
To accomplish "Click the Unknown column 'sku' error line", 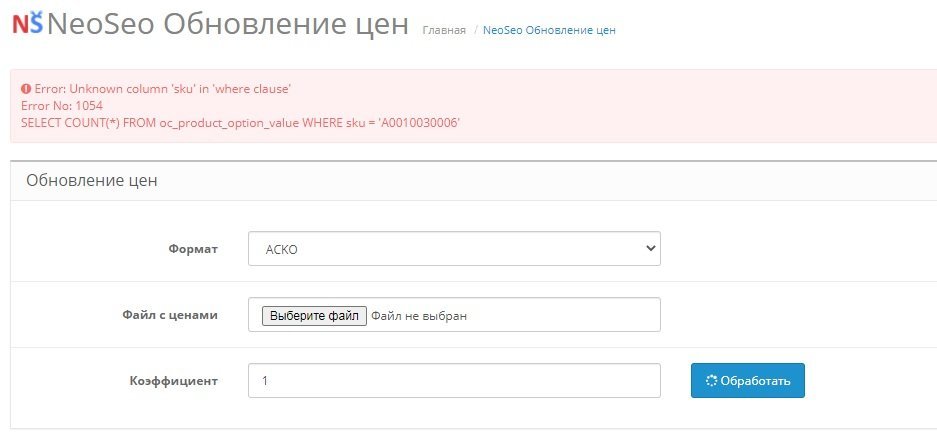I will [162, 89].
